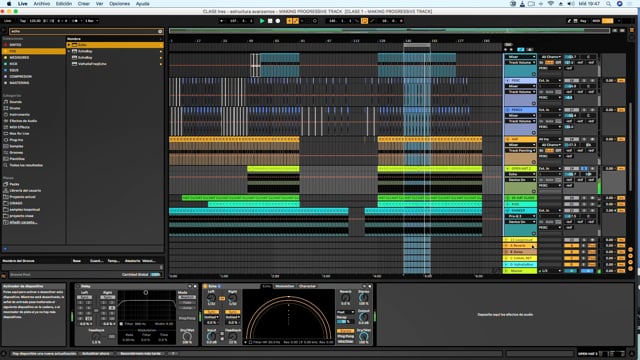Open the Plug-ins browser category
The width and height of the screenshot is (640, 360).
(16, 140)
